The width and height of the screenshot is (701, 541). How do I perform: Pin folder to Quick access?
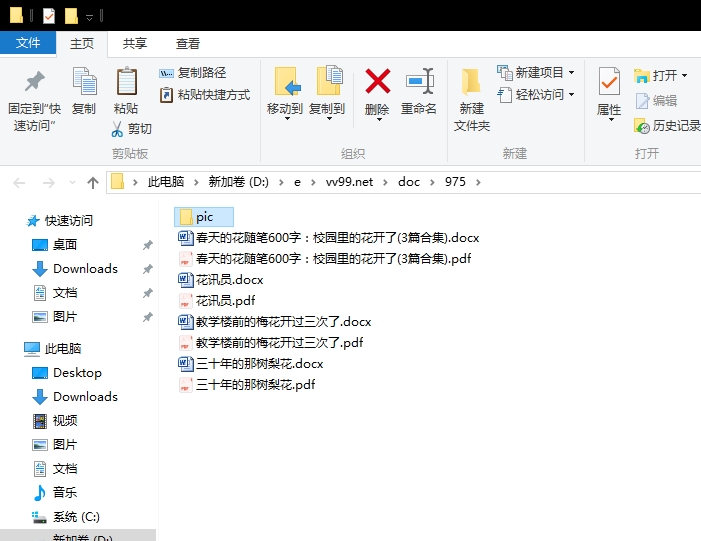pyautogui.click(x=34, y=101)
